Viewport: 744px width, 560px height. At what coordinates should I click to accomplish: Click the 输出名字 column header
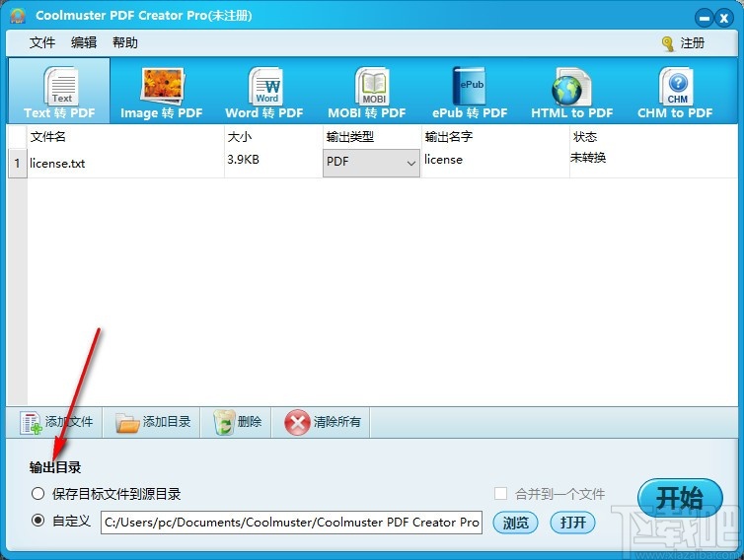point(495,137)
